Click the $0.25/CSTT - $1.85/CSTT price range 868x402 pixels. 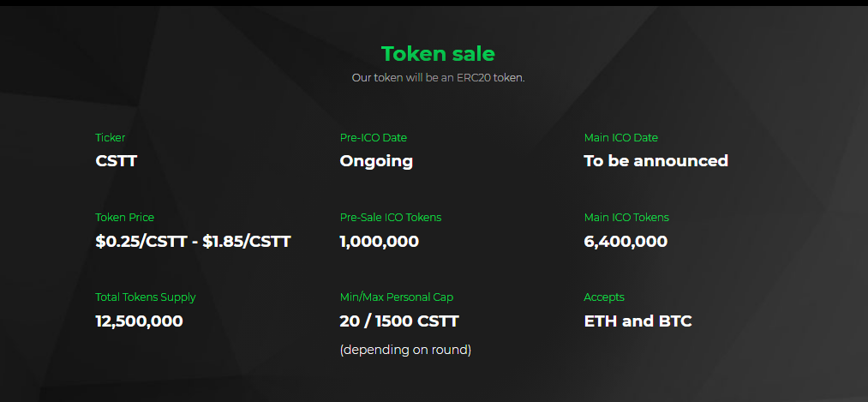[193, 242]
